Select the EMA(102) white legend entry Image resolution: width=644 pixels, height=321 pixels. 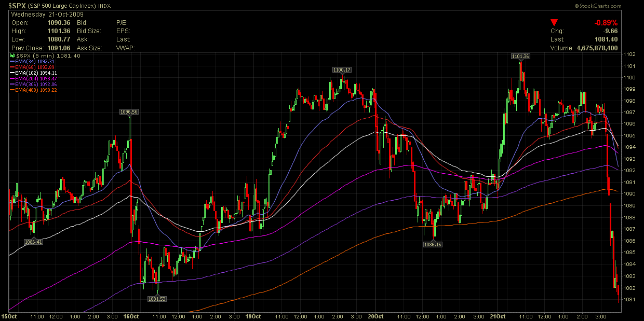(32, 73)
